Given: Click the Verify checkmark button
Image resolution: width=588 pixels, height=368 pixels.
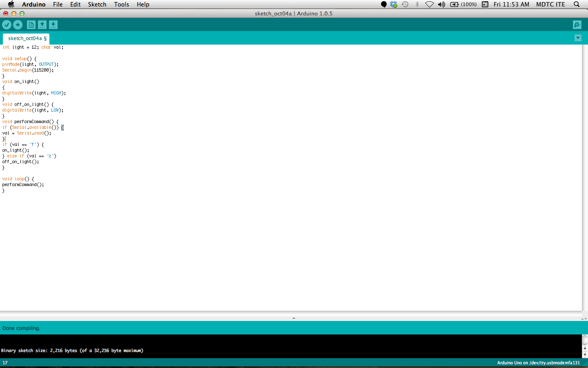Looking at the screenshot, I should point(7,25).
